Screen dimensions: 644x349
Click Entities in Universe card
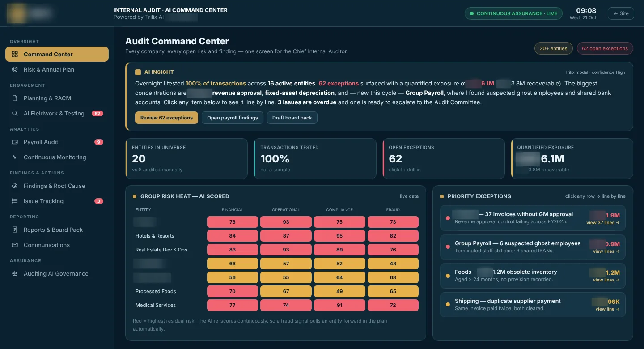(186, 158)
